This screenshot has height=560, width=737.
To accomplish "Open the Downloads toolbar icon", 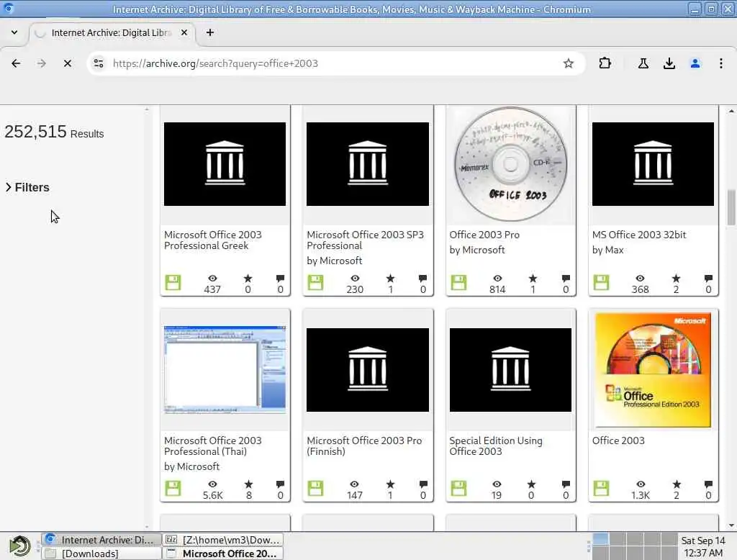I will (669, 63).
